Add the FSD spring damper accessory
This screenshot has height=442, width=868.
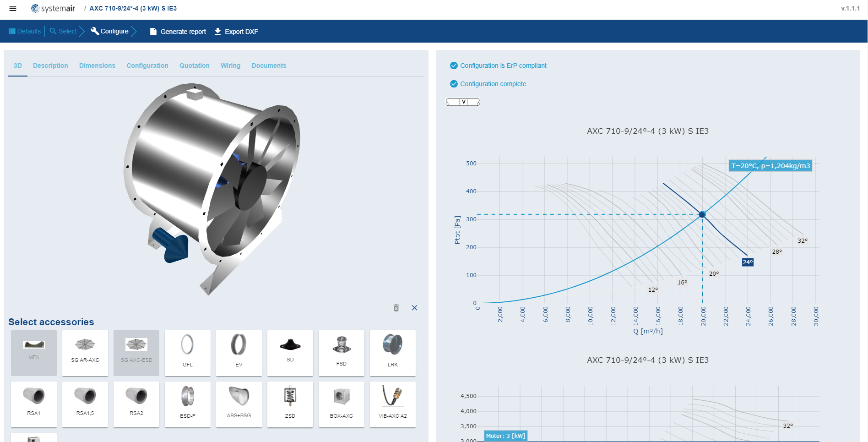pyautogui.click(x=342, y=353)
